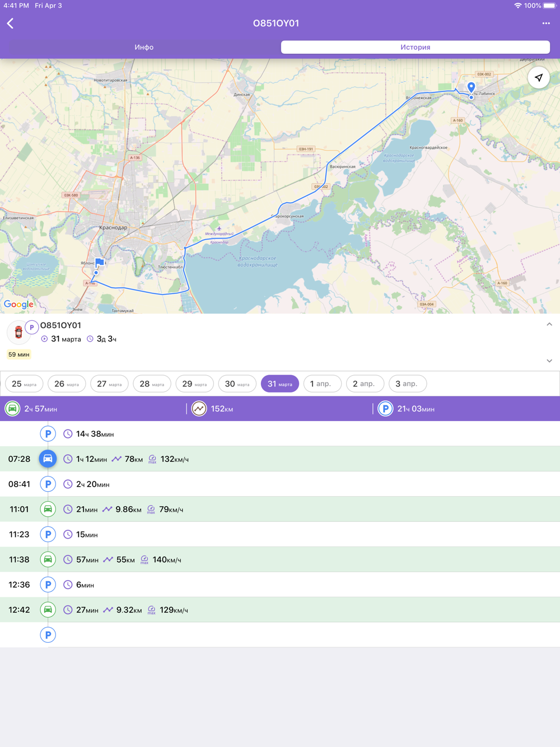
Task: Expand the vehicle panel with the down chevron
Action: coord(549,361)
